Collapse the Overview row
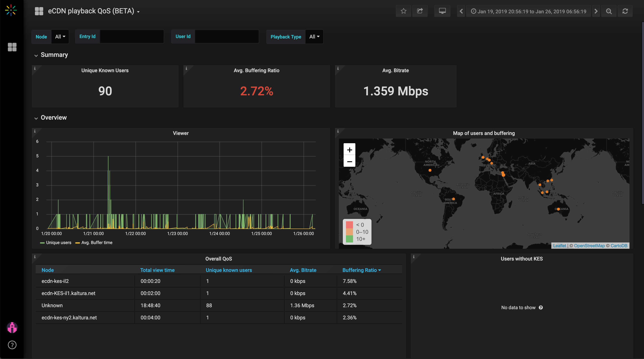 point(53,118)
